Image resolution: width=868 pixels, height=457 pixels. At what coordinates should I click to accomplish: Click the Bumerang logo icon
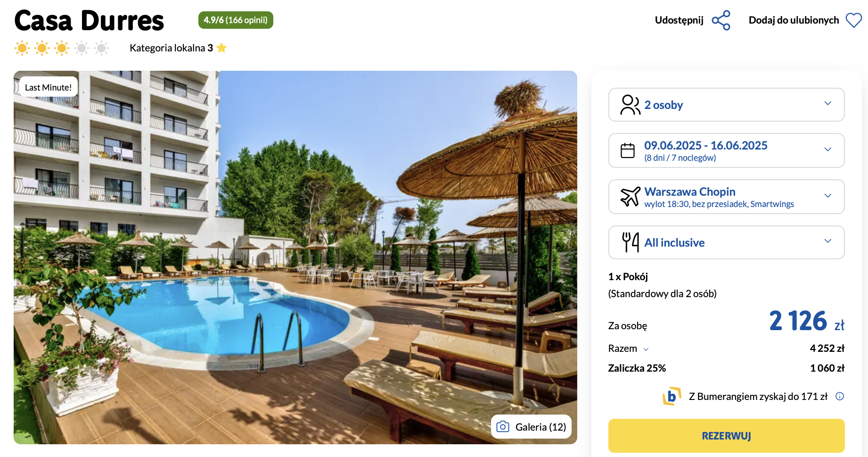[x=672, y=396]
